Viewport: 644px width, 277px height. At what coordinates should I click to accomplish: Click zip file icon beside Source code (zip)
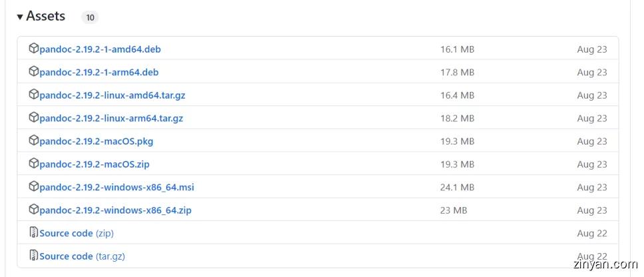[x=34, y=232]
